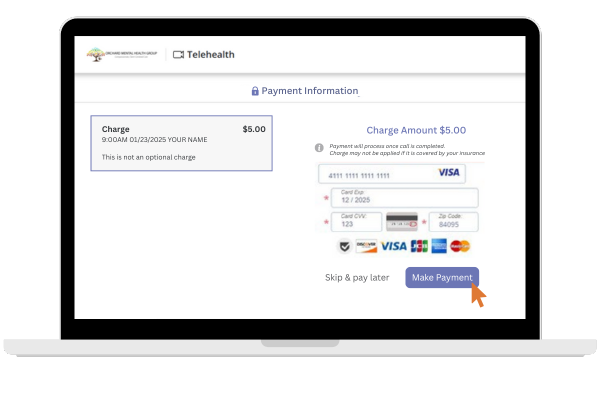Select the $5.00 Charge box
The height and width of the screenshot is (400, 600).
point(181,143)
